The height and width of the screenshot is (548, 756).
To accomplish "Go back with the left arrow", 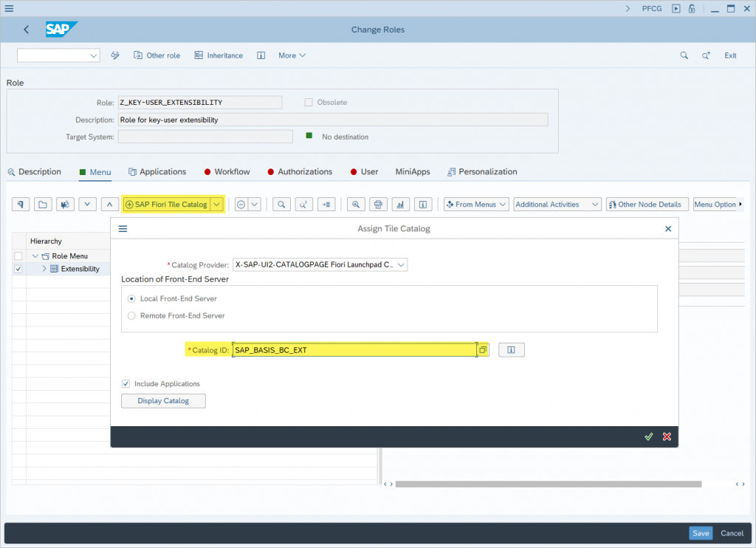I will click(x=27, y=30).
